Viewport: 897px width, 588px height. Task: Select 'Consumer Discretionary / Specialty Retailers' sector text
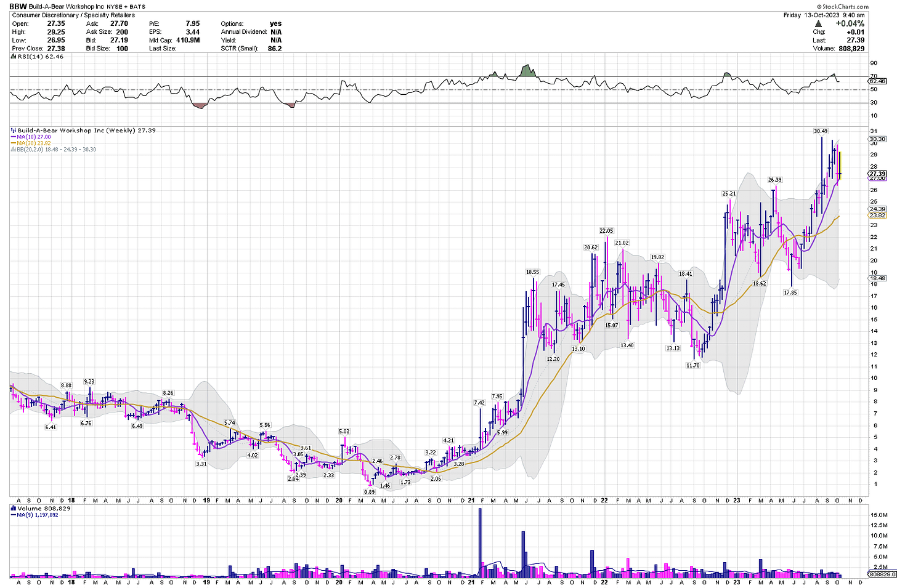point(73,15)
